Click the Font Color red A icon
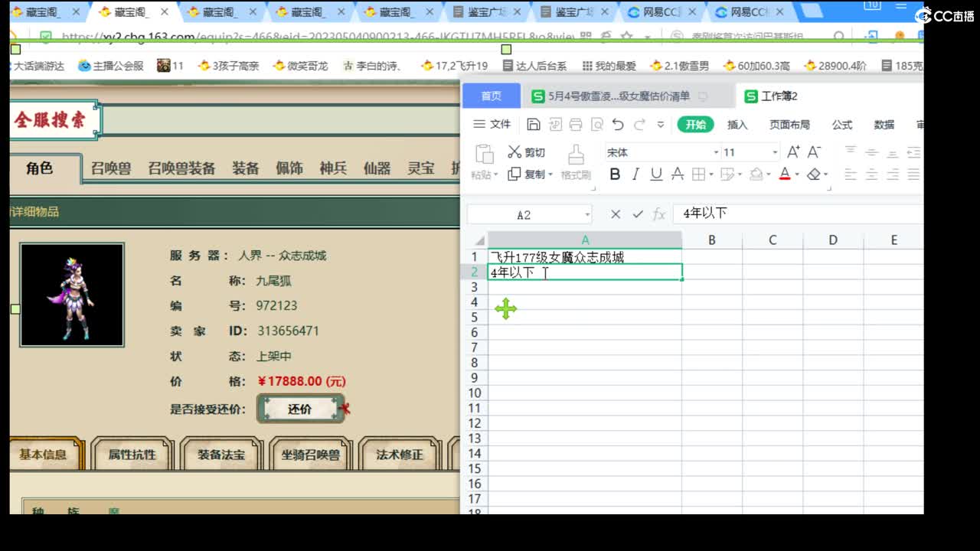This screenshot has width=980, height=551. coord(785,174)
